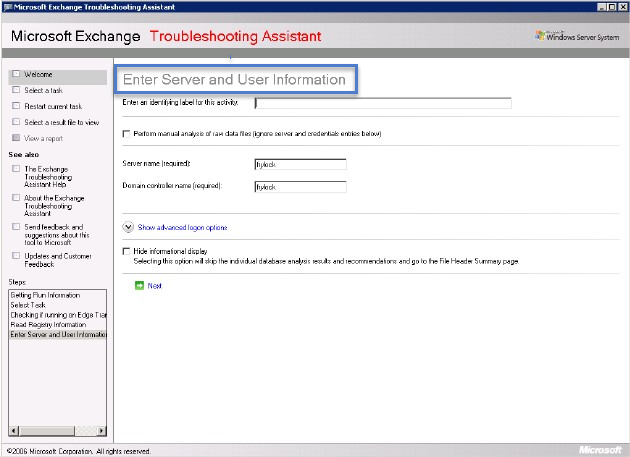This screenshot has width=630, height=457.
Task: Click the green Next arrow icon
Action: (x=139, y=285)
